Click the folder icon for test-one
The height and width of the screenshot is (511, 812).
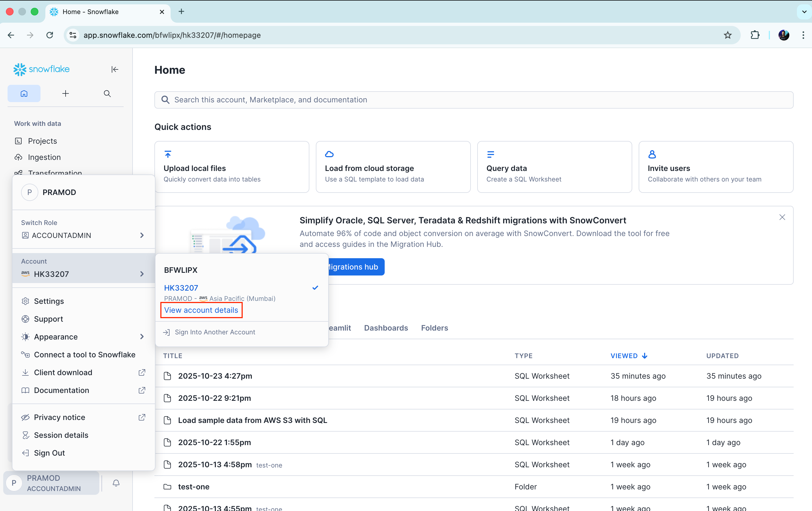[x=167, y=486]
